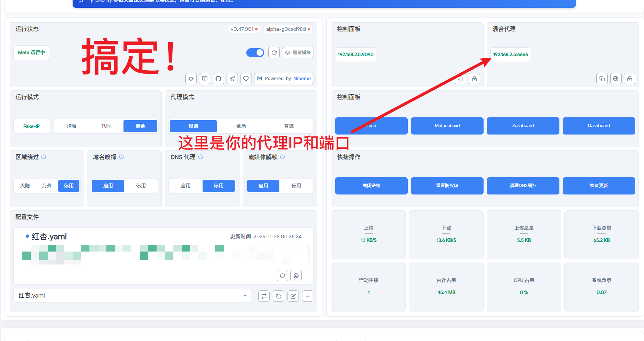Open the book documentation icon
The width and height of the screenshot is (644, 341).
pos(205,78)
